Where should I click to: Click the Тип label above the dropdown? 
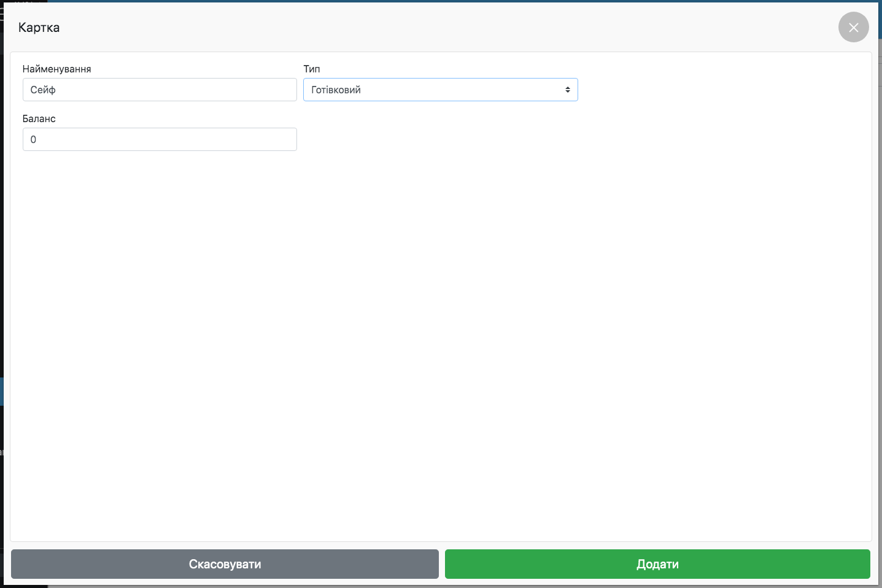311,69
